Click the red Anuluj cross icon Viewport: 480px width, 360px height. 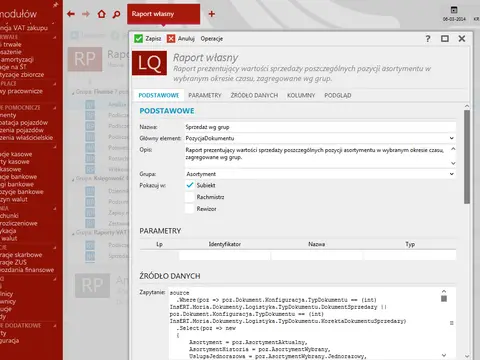click(171, 39)
